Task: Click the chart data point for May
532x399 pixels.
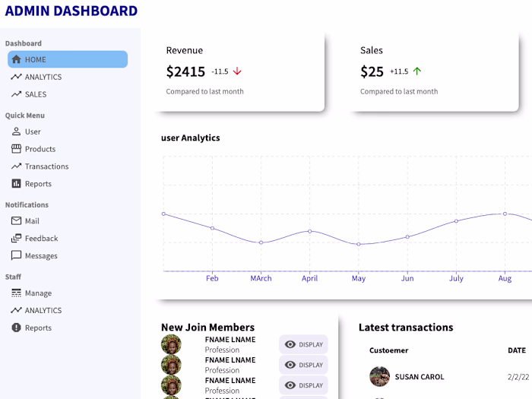Action: pos(359,244)
